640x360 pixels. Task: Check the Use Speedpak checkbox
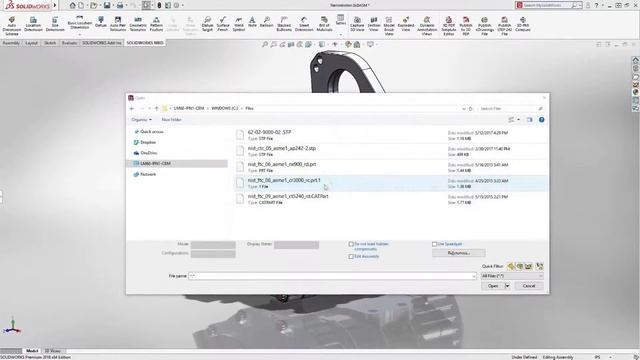coord(434,244)
